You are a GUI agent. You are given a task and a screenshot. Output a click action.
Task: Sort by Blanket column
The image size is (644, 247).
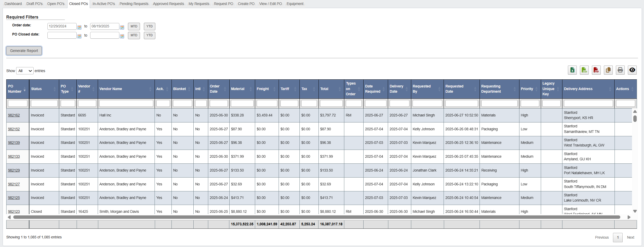182,89
